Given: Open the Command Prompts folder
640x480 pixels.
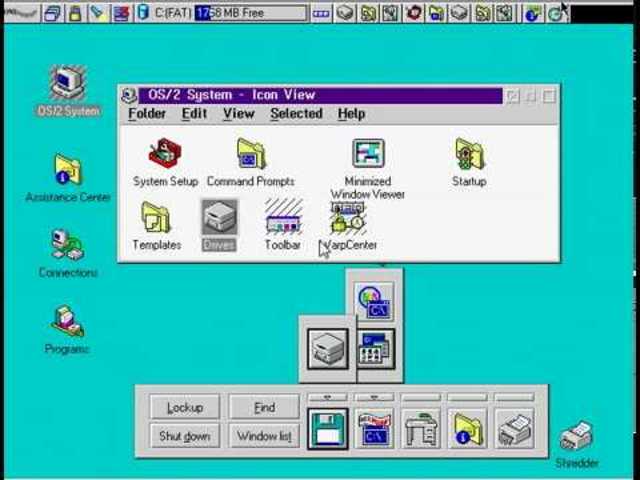Looking at the screenshot, I should pyautogui.click(x=251, y=153).
